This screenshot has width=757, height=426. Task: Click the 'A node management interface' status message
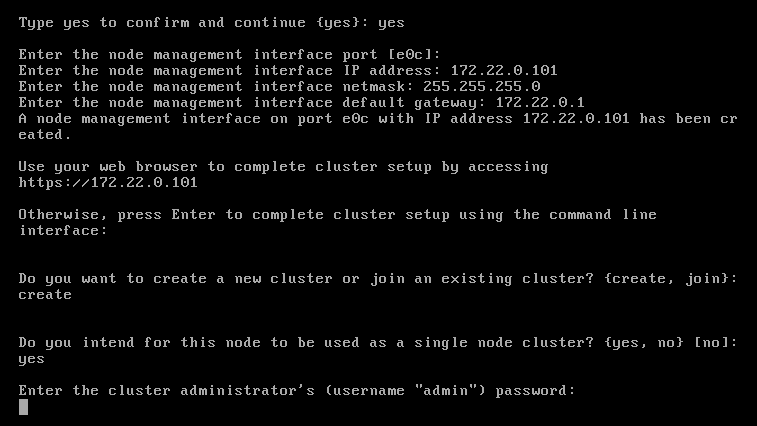coord(378,127)
